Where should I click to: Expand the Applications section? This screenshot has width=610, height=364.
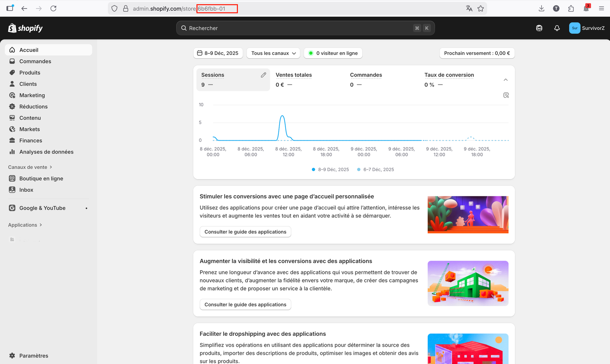[x=25, y=225]
